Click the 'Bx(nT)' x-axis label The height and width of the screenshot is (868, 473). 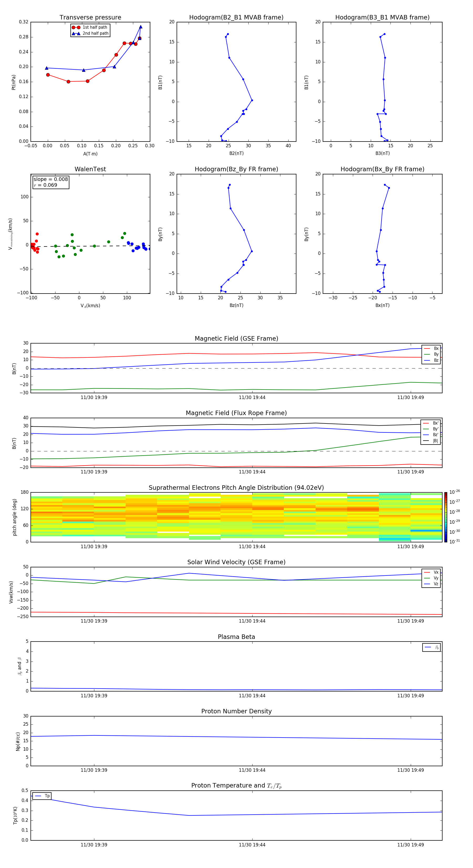point(382,305)
